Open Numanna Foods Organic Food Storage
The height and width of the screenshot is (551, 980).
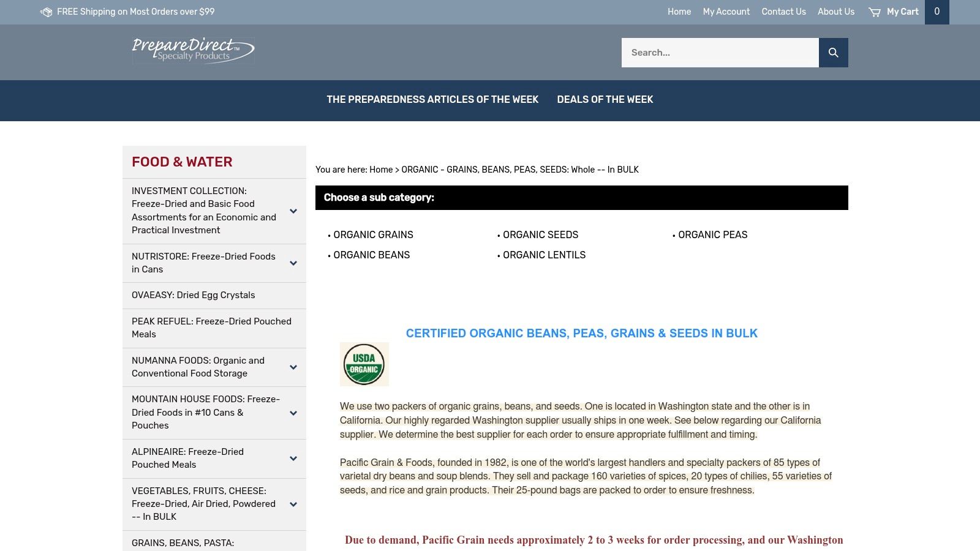[x=198, y=367]
